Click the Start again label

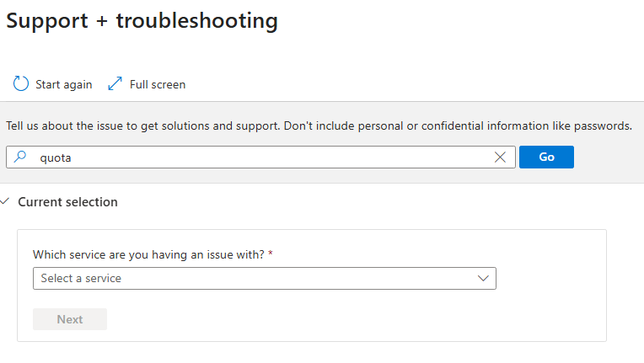click(64, 84)
